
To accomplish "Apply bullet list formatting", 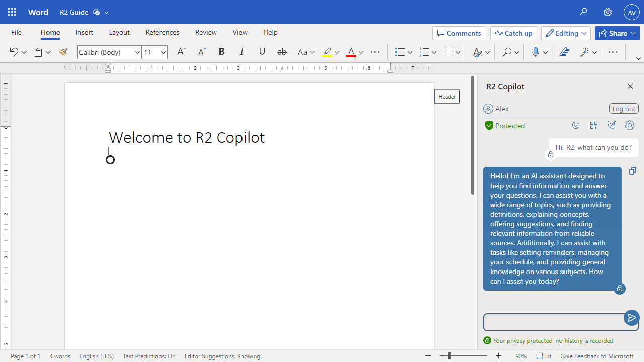I will [400, 52].
